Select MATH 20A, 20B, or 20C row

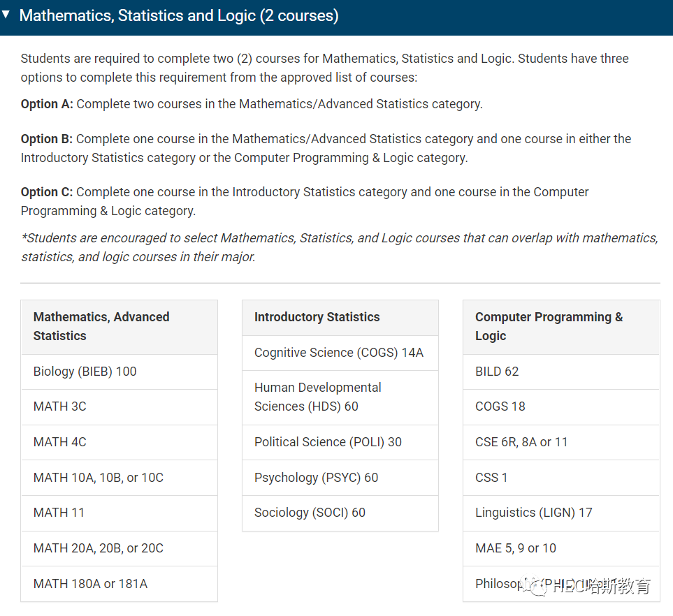pyautogui.click(x=120, y=549)
